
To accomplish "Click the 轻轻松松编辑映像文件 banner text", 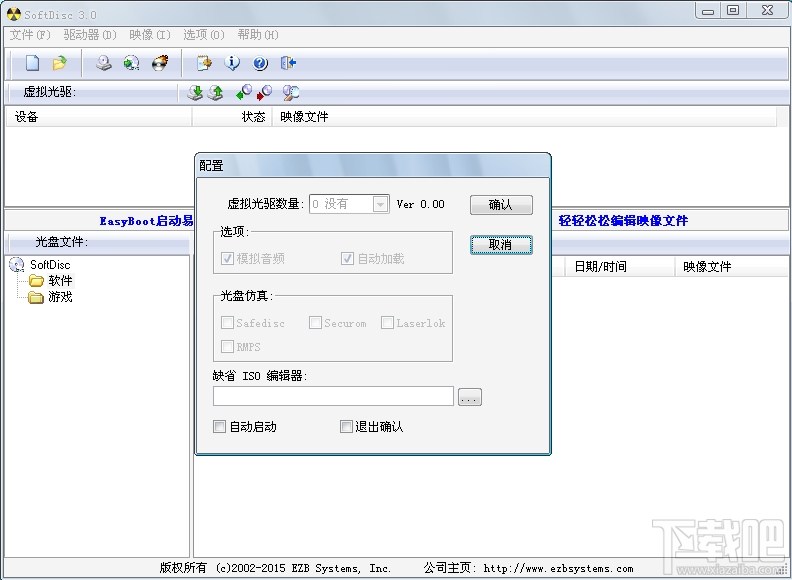I will [x=623, y=221].
